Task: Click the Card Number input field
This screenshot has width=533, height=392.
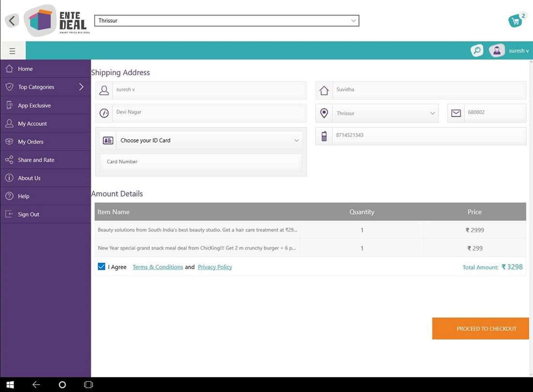Action: coord(201,162)
